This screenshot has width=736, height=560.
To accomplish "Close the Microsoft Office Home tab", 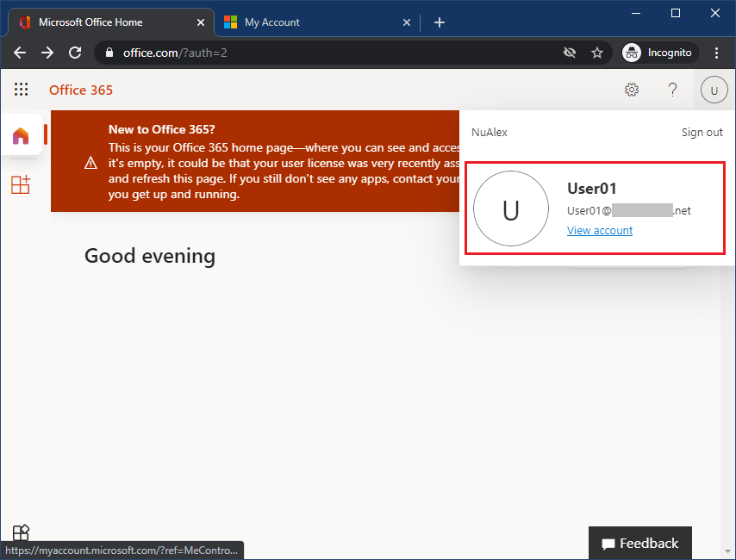I will pos(201,22).
